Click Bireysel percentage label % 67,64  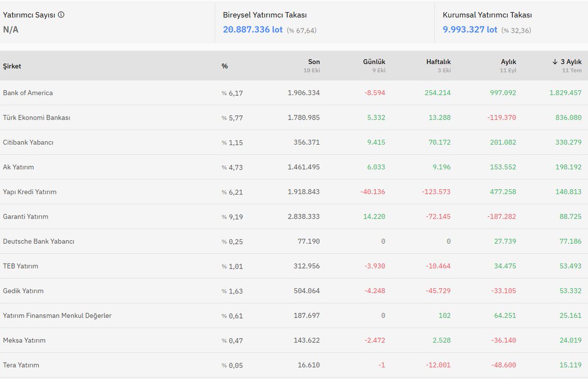(x=302, y=30)
